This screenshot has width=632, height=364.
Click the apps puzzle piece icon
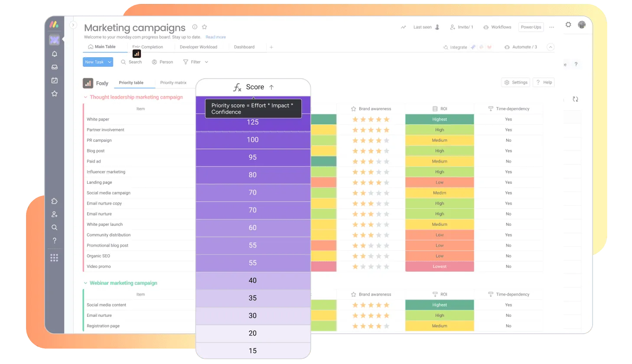tap(54, 201)
